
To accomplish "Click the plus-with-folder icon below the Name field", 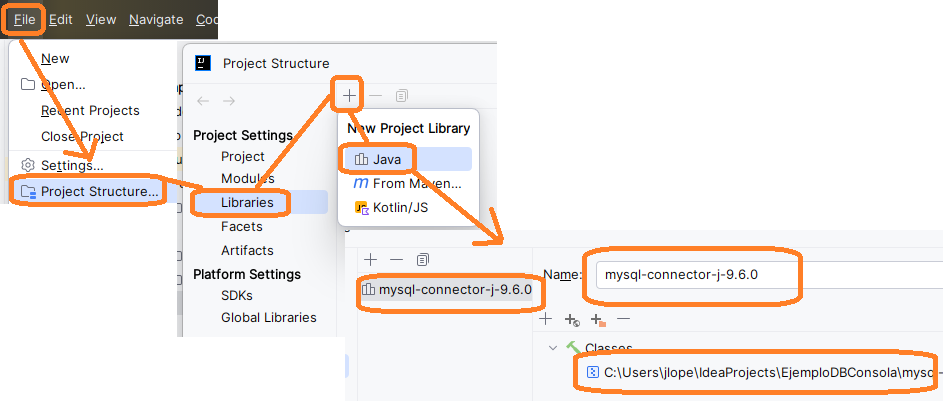I will click(598, 320).
